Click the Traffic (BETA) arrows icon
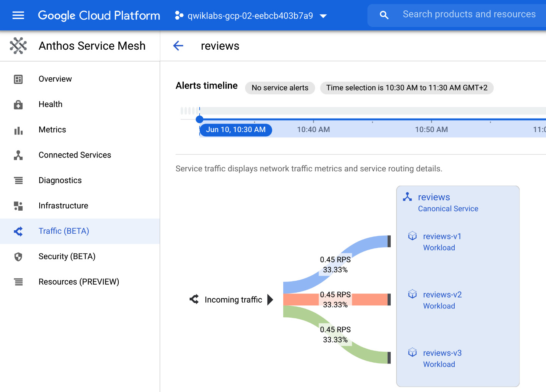The width and height of the screenshot is (546, 392). tap(18, 231)
